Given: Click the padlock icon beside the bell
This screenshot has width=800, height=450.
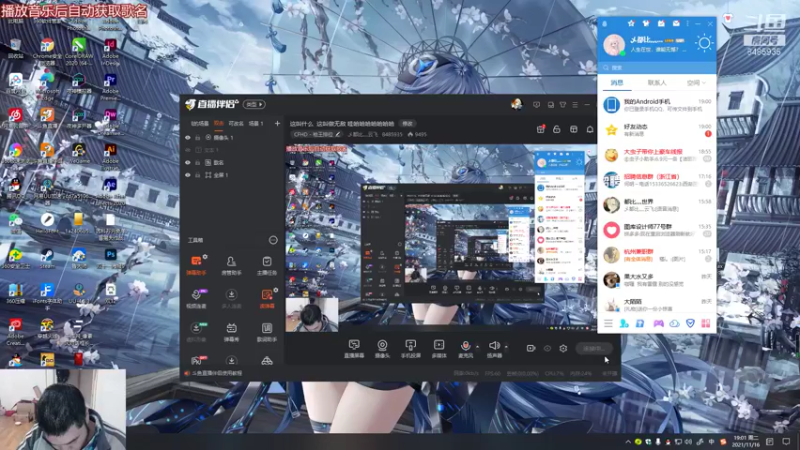Looking at the screenshot, I should (557, 129).
